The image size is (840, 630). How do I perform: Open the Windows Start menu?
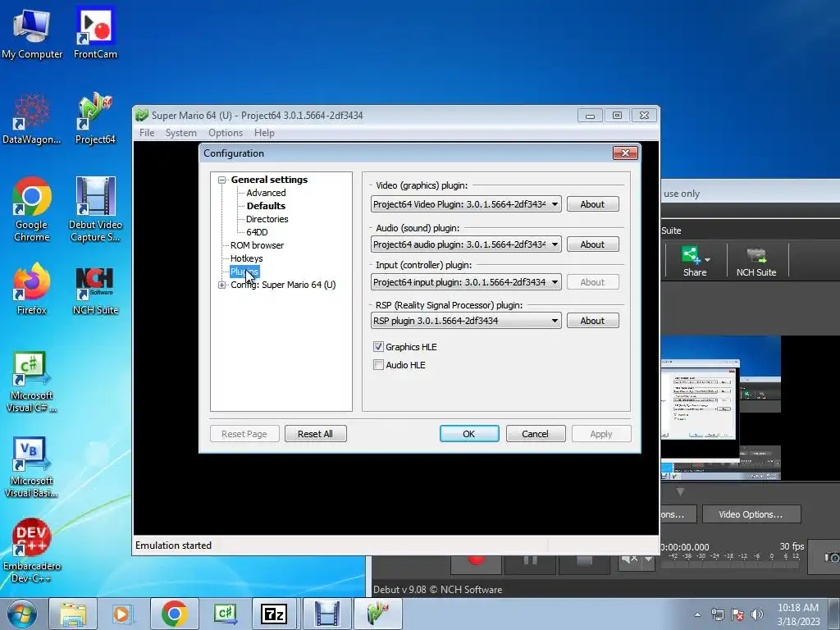point(21,614)
